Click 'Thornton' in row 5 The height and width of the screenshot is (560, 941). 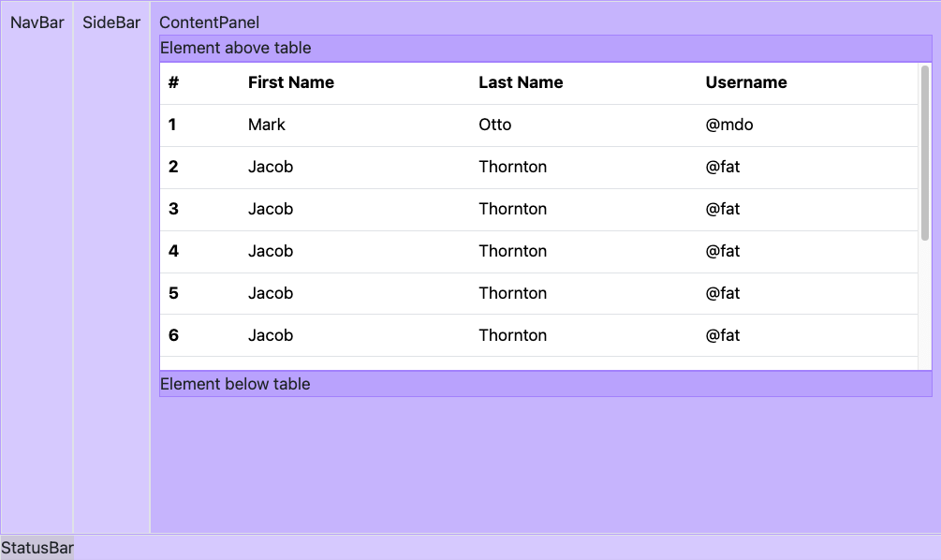pyautogui.click(x=513, y=293)
